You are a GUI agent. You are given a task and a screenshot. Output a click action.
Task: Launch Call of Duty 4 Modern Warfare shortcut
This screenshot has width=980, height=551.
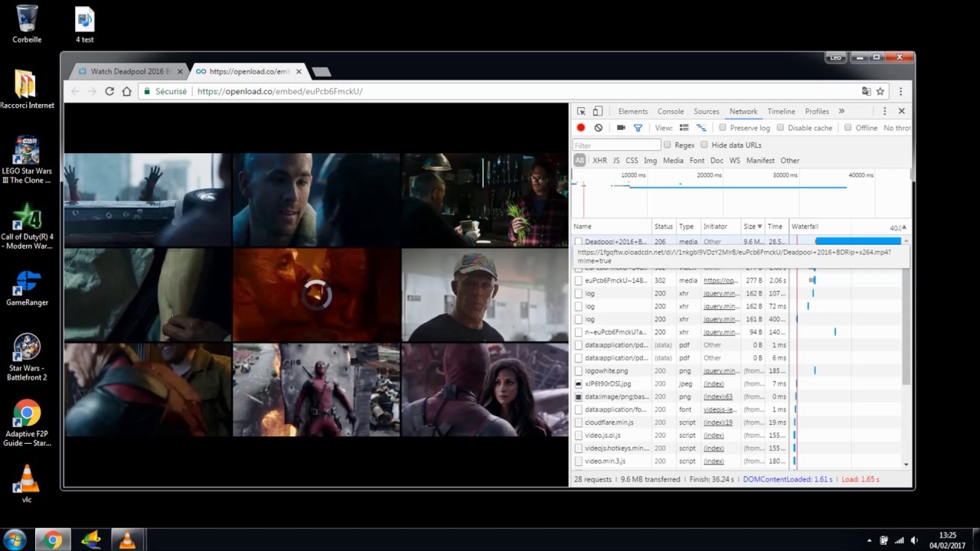tap(27, 226)
